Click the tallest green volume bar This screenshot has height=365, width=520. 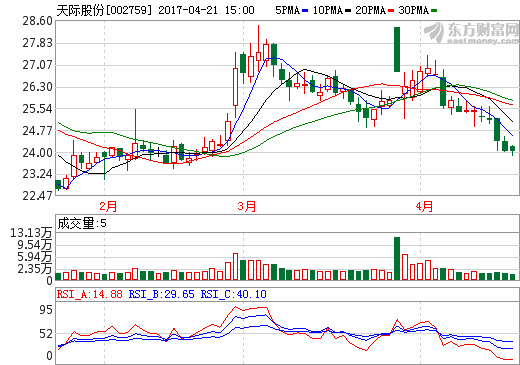[397, 258]
